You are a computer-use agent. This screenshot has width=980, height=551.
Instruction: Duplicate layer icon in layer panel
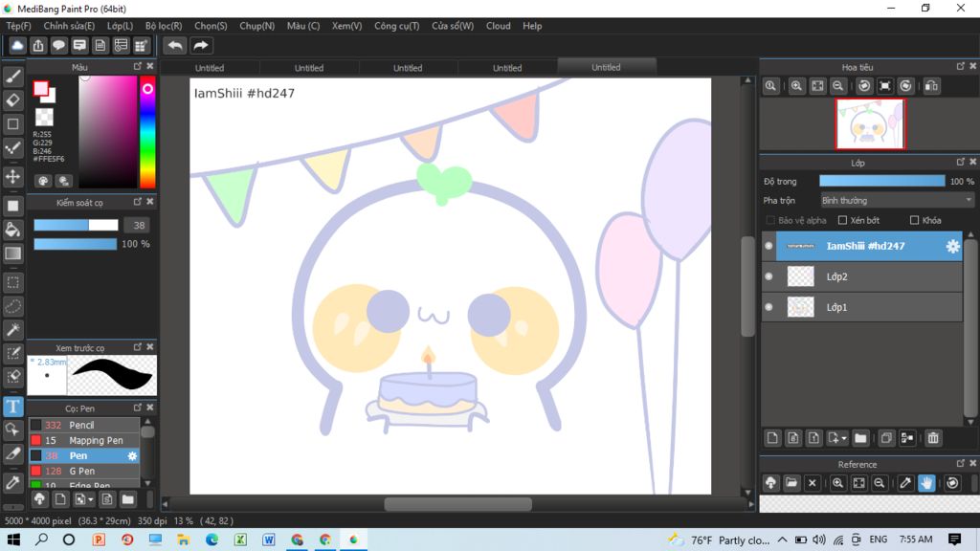pyautogui.click(x=886, y=438)
